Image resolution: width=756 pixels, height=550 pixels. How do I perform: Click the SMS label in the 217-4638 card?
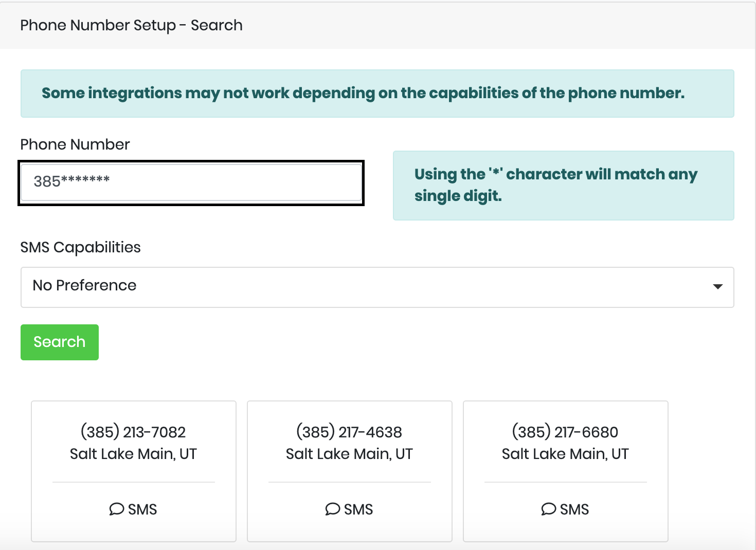point(358,509)
